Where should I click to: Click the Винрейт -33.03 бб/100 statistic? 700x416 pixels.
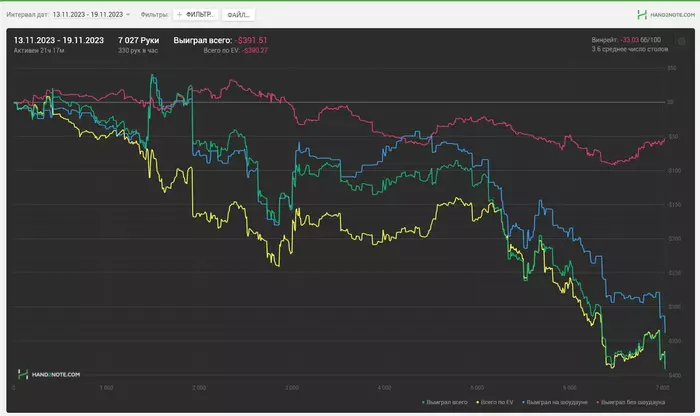[626, 40]
